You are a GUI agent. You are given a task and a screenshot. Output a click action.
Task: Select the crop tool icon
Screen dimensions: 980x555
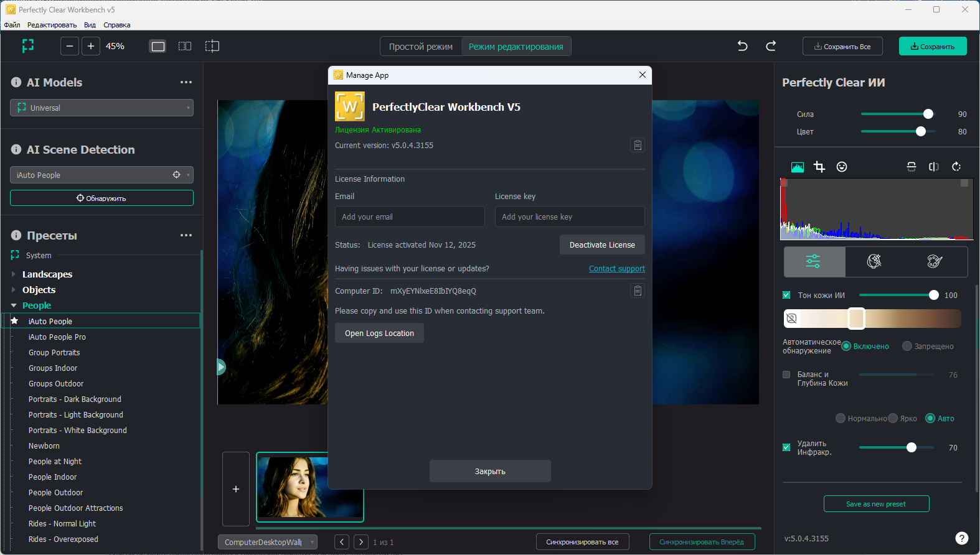[819, 167]
